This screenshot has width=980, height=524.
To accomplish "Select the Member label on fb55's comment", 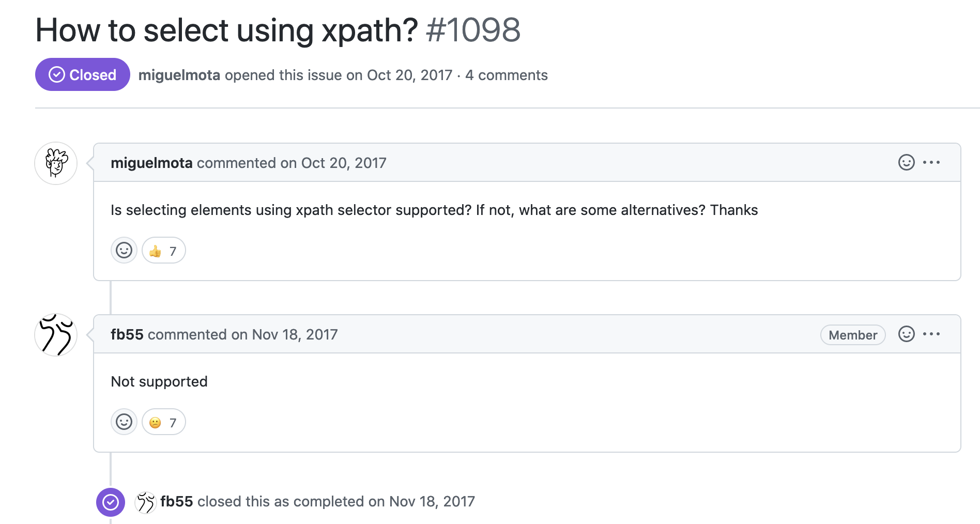I will (852, 335).
